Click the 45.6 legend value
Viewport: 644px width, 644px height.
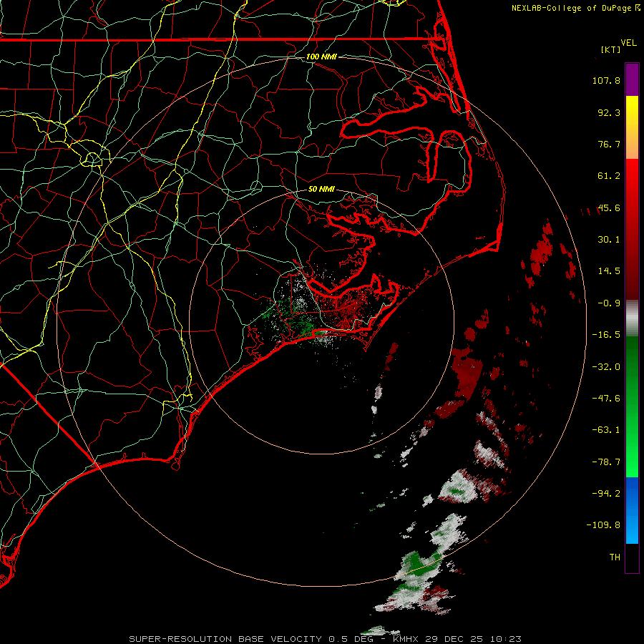click(x=609, y=208)
